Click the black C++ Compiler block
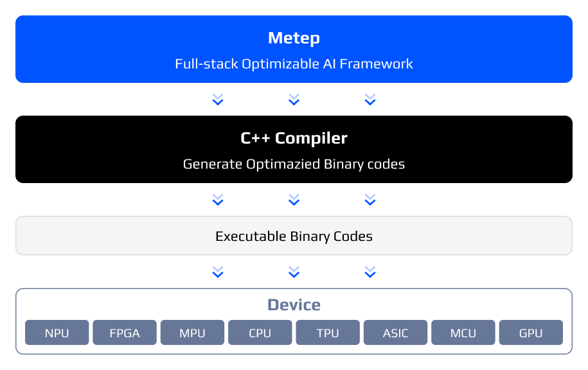588x370 pixels. [x=294, y=150]
